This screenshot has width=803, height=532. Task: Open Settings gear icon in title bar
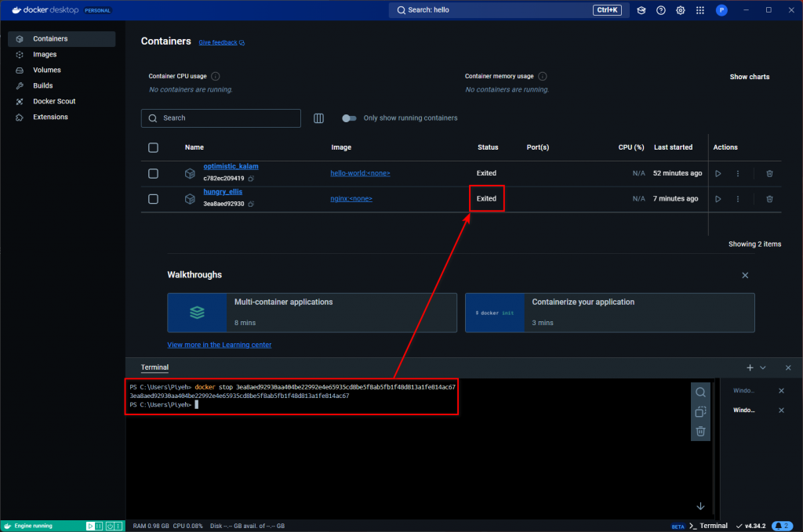pyautogui.click(x=680, y=10)
